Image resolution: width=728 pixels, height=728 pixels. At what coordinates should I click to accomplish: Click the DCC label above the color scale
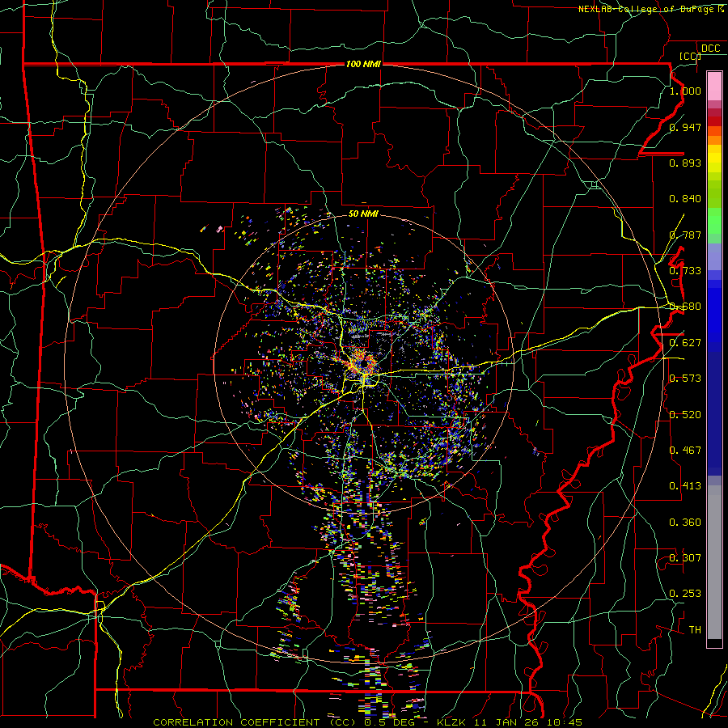tap(711, 49)
